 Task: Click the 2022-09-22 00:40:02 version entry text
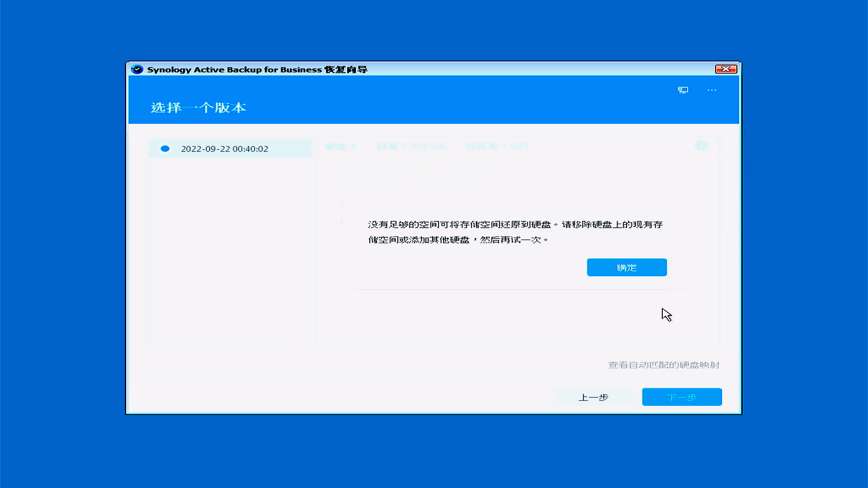click(x=224, y=149)
